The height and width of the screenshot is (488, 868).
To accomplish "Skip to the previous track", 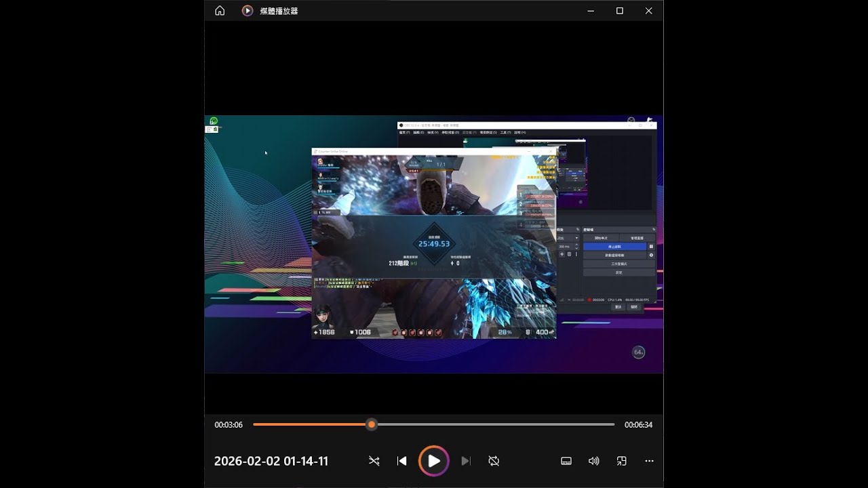I will coord(402,461).
